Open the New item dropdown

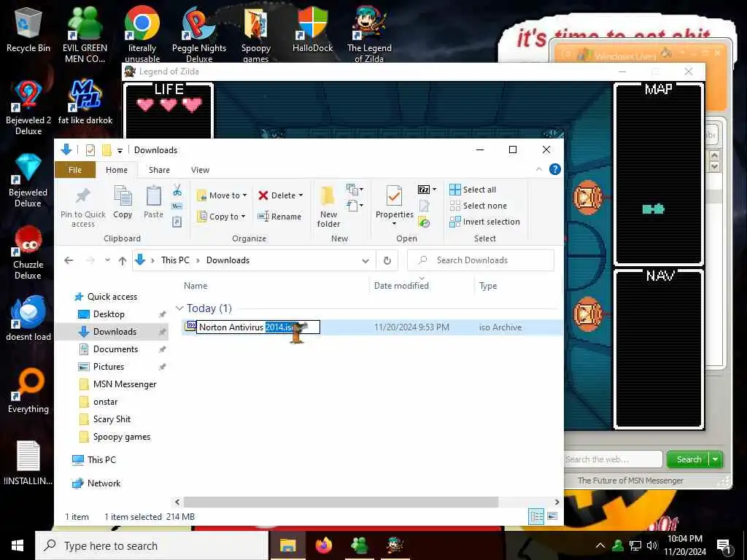(x=355, y=190)
